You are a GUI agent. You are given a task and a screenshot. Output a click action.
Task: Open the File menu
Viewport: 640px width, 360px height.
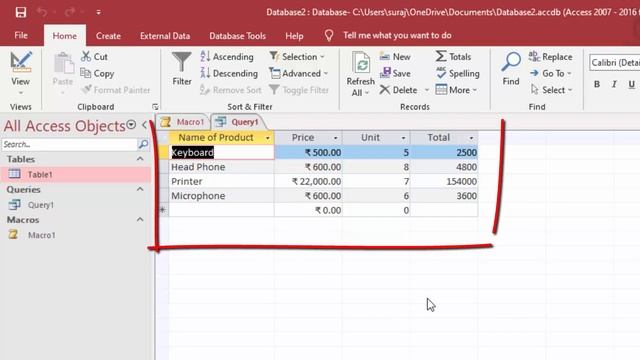(21, 36)
